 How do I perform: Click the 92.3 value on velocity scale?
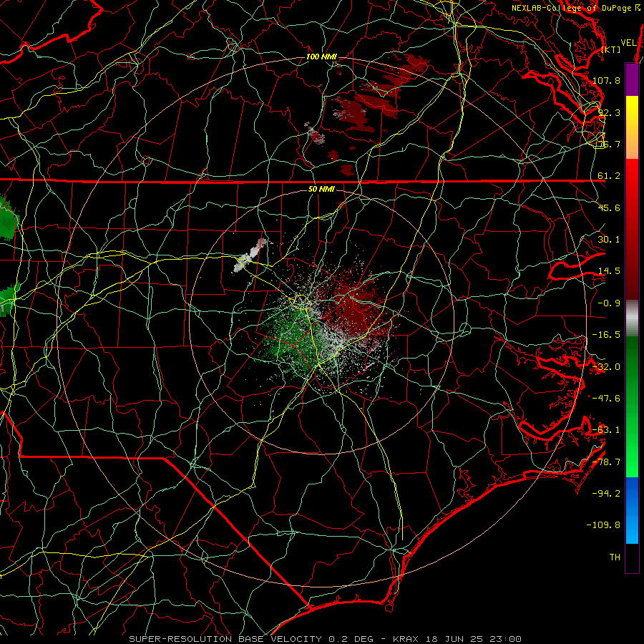609,112
